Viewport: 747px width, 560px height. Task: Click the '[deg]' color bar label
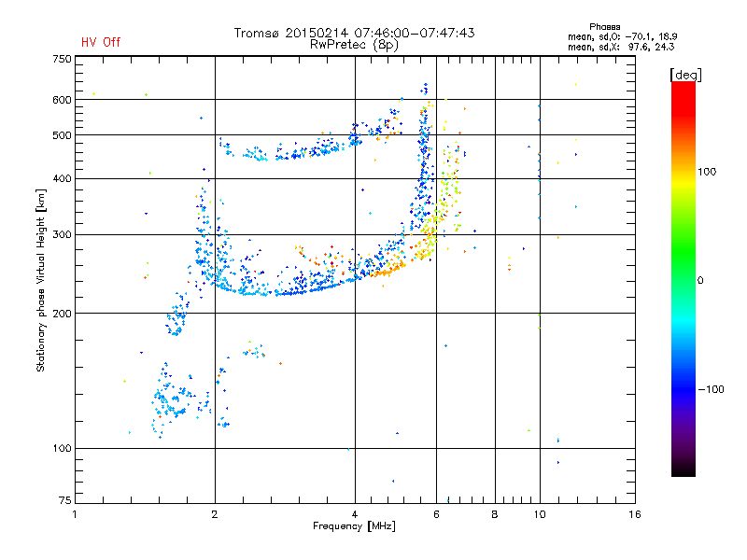[x=685, y=76]
